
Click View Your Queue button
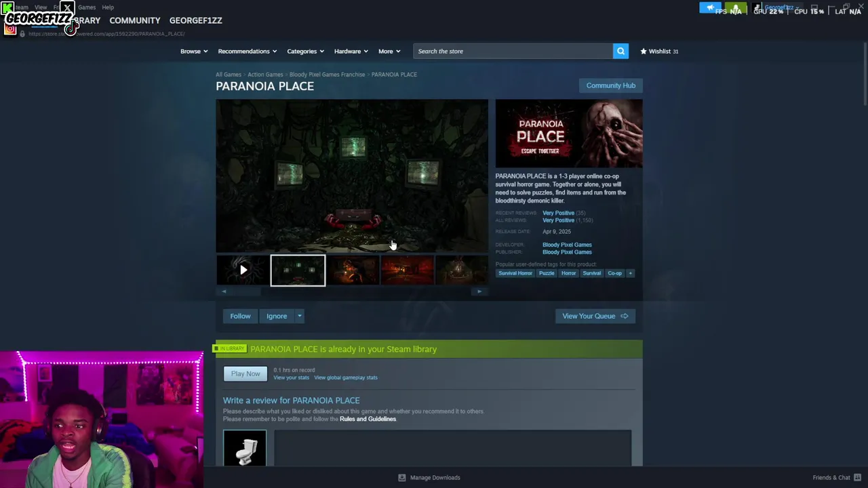[x=595, y=316]
